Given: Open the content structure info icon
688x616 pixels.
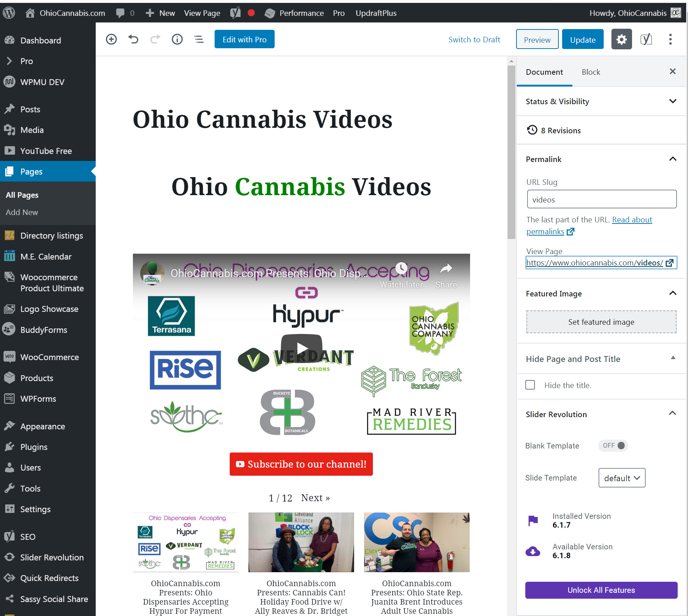Looking at the screenshot, I should [177, 39].
